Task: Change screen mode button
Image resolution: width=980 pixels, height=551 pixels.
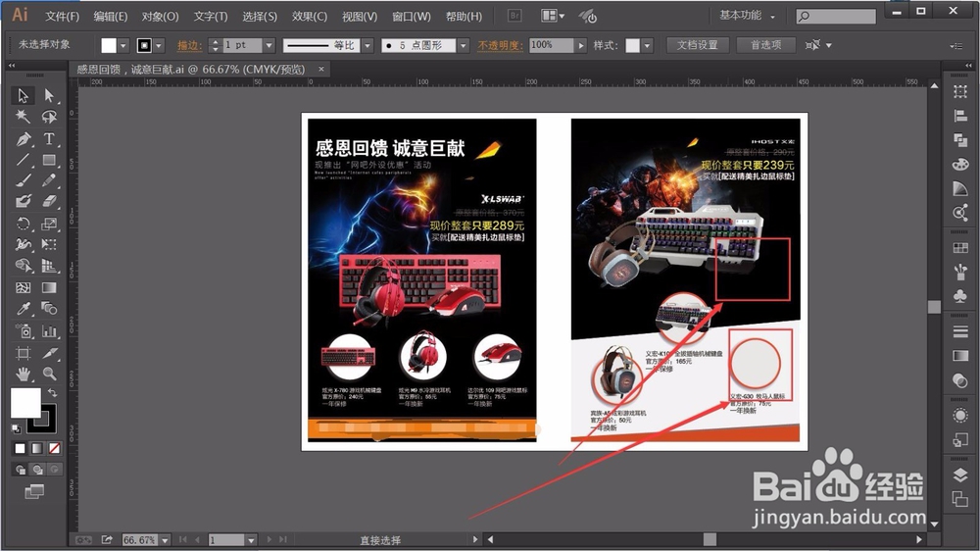Action: tap(34, 492)
